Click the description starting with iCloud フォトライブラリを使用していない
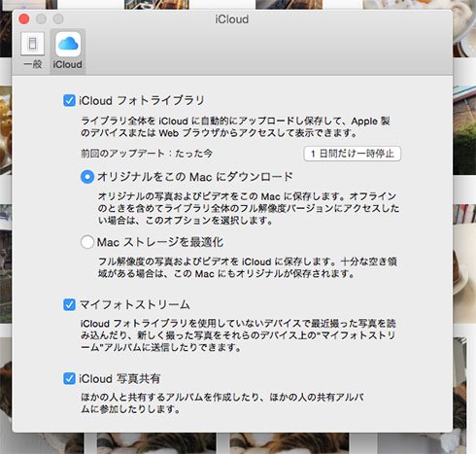The image size is (476, 454). 238,335
